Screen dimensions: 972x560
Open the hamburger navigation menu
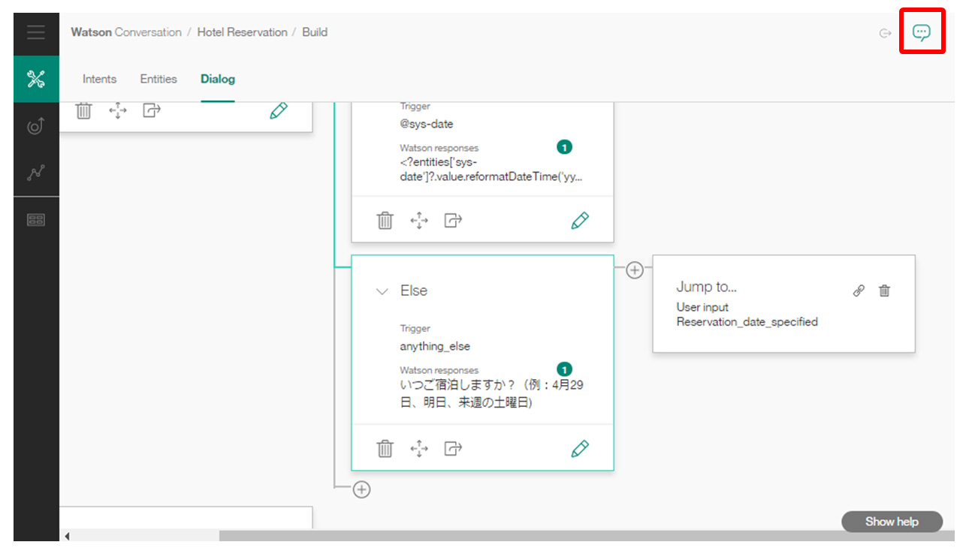point(36,33)
